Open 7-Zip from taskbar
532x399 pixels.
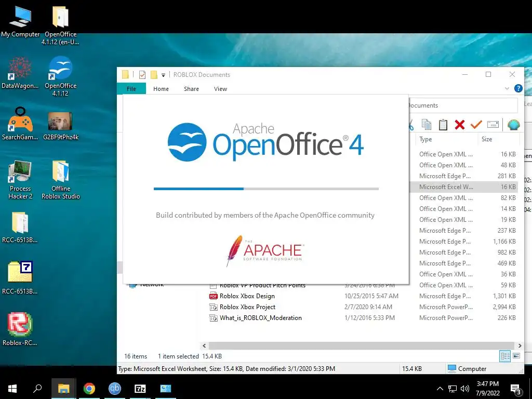click(140, 389)
